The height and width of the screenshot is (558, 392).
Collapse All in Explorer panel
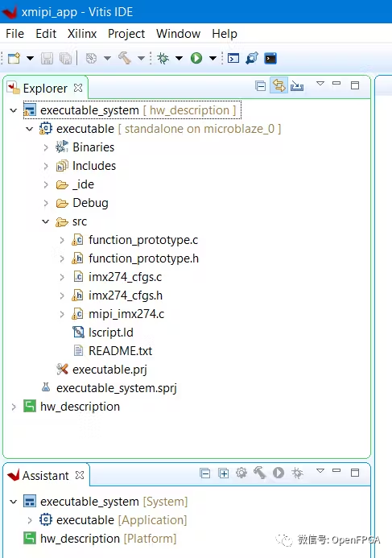click(260, 86)
